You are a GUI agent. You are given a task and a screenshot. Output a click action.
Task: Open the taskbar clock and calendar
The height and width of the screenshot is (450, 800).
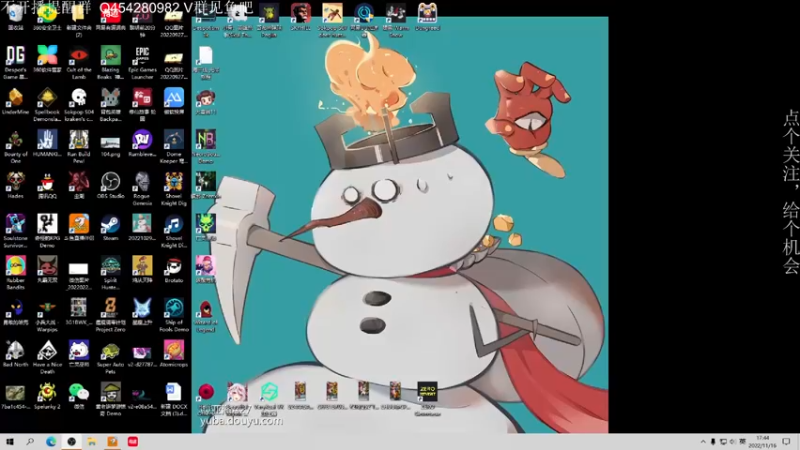point(763,441)
